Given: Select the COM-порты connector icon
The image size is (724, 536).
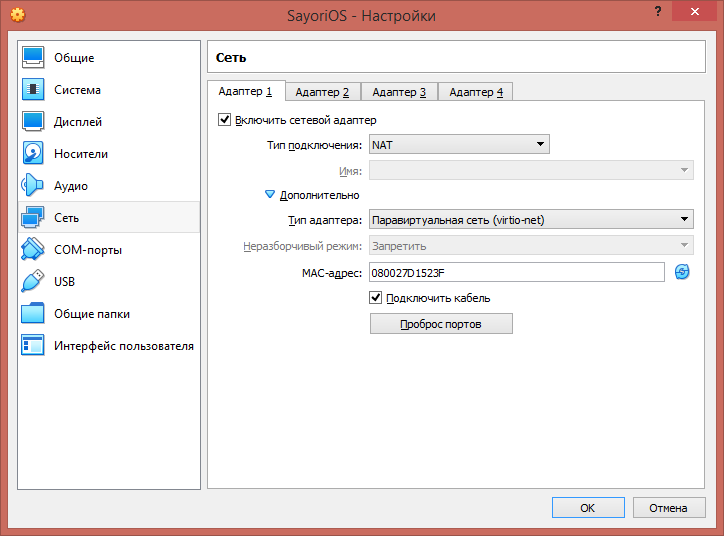Looking at the screenshot, I should tap(33, 249).
